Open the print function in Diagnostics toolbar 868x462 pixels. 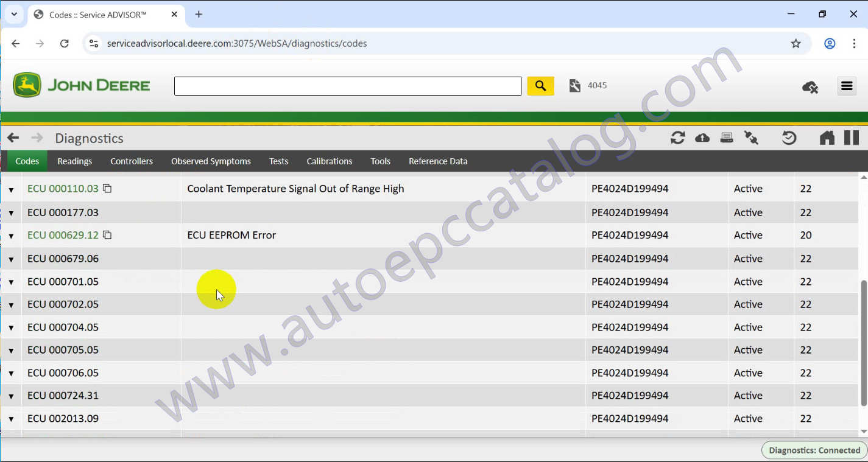coord(726,138)
